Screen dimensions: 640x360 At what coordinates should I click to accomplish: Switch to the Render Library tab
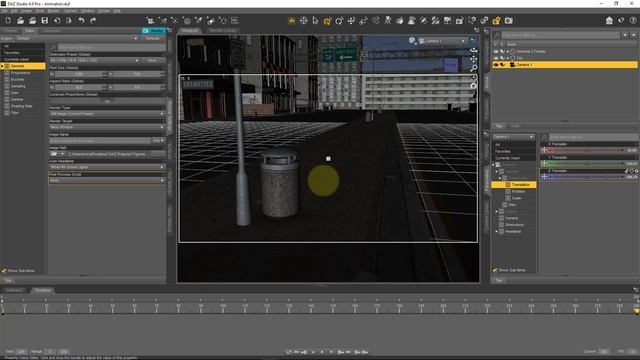click(x=222, y=31)
